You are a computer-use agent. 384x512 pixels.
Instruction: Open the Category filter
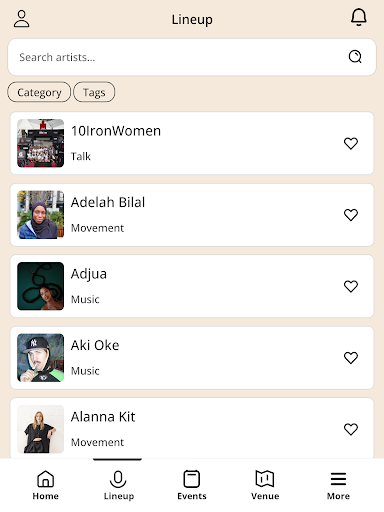[x=39, y=92]
